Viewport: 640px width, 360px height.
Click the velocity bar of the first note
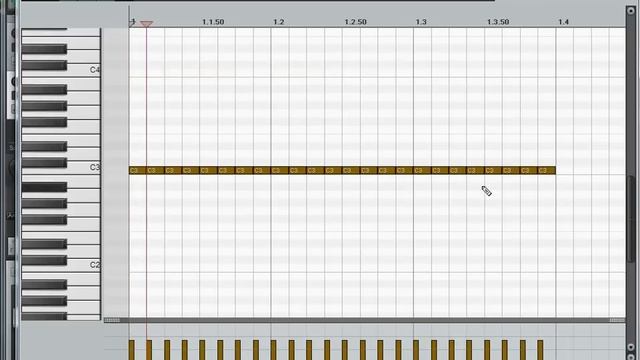(x=131, y=350)
